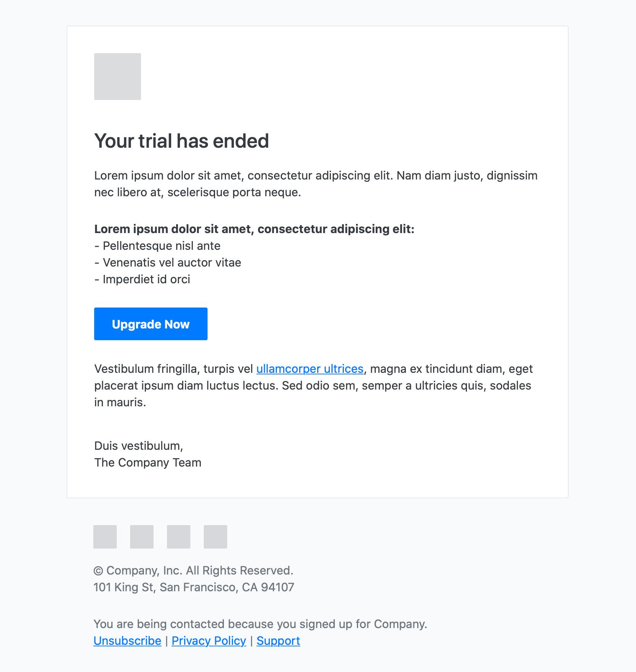Click the signup notice footer text
636x672 pixels.
tap(260, 624)
